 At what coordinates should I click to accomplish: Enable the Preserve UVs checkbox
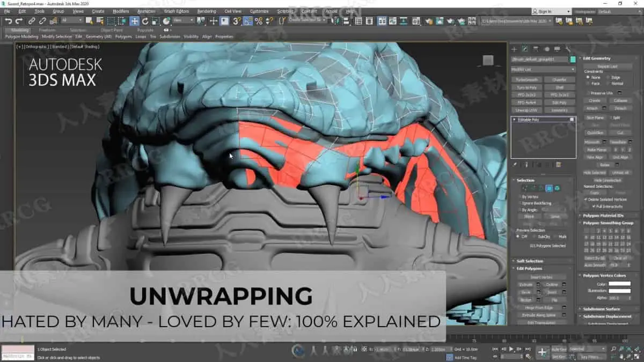click(588, 93)
